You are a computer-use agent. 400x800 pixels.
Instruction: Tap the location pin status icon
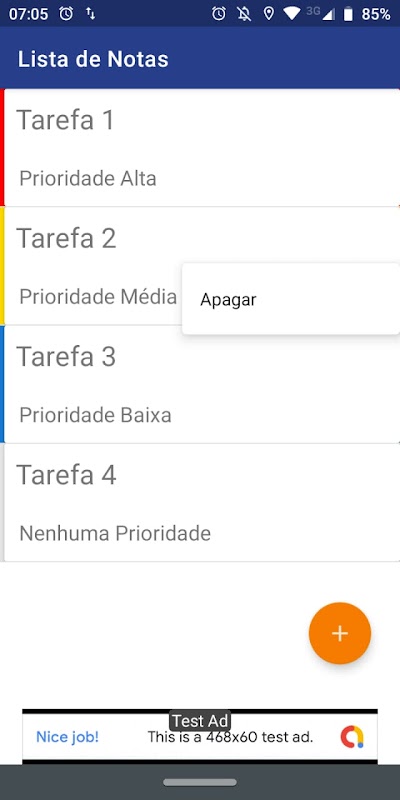[x=268, y=14]
